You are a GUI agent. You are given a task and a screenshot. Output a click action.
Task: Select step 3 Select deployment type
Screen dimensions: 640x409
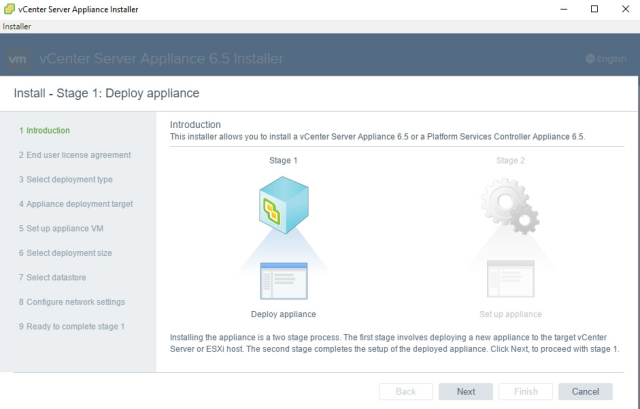tap(66, 180)
